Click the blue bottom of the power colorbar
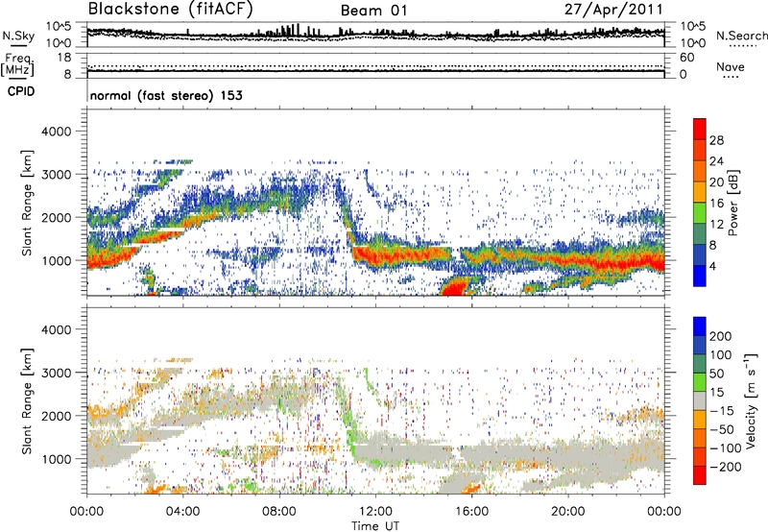The height and width of the screenshot is (532, 768). pyautogui.click(x=700, y=276)
